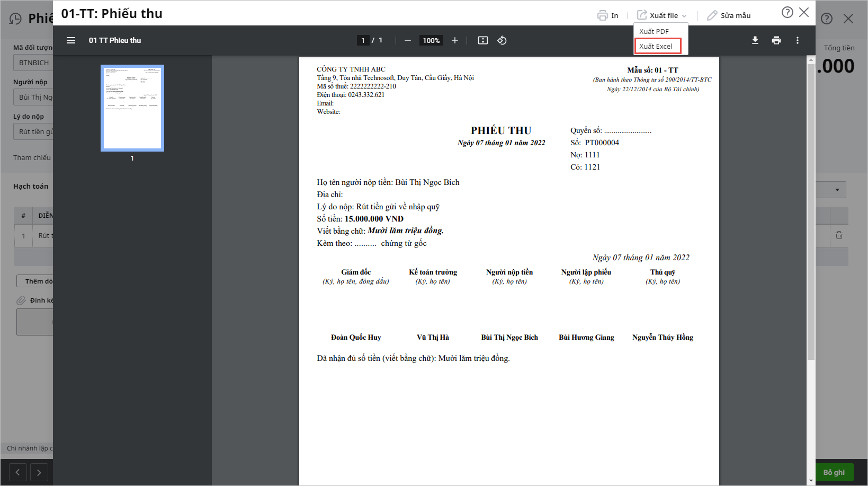Select the page 1 thumbnail

(132, 108)
